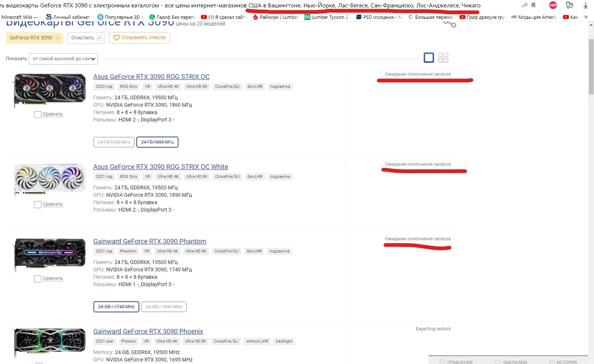
Task: Open Граф дракула YouTube bookmark
Action: point(483,17)
